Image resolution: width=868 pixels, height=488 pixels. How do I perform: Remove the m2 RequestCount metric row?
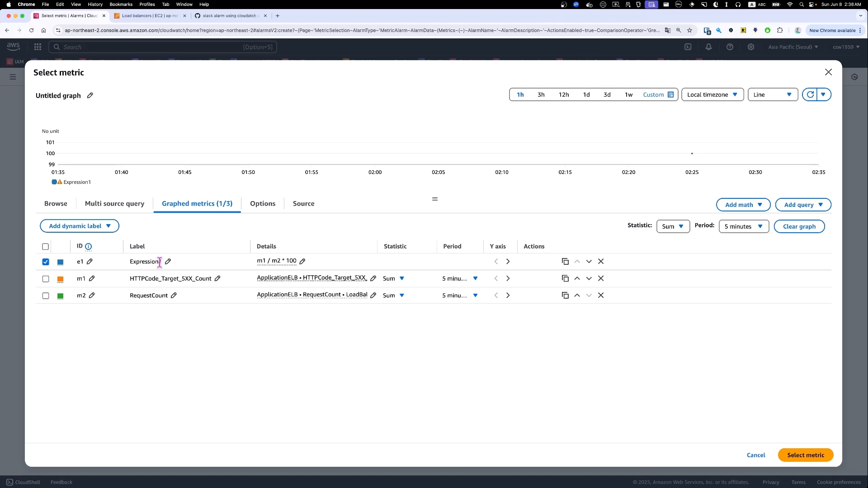[601, 296]
